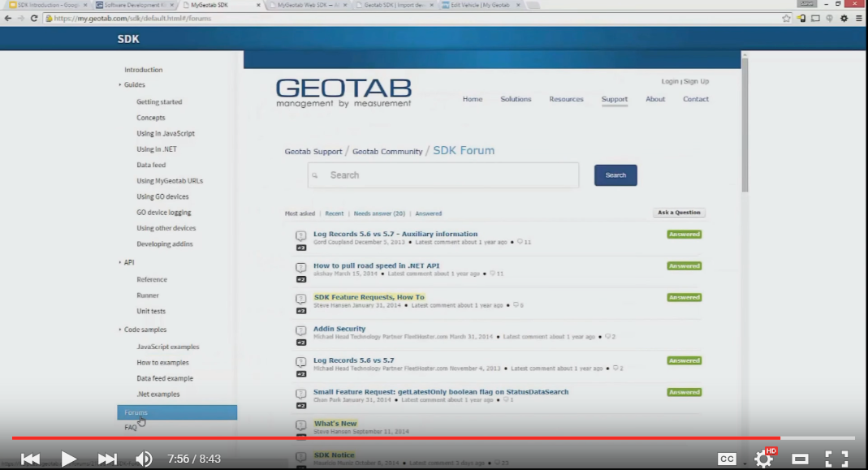
Task: Collapse the API tree section
Action: (120, 262)
